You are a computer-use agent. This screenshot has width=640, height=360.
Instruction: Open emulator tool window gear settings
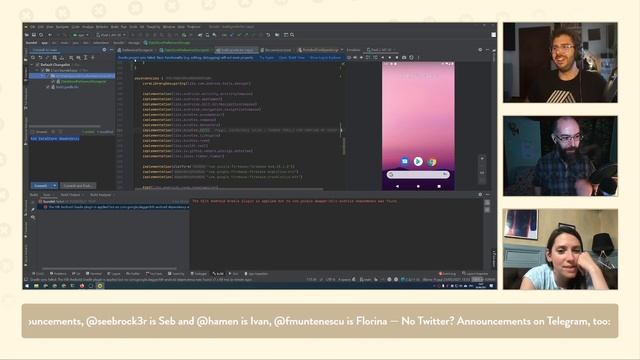480,50
